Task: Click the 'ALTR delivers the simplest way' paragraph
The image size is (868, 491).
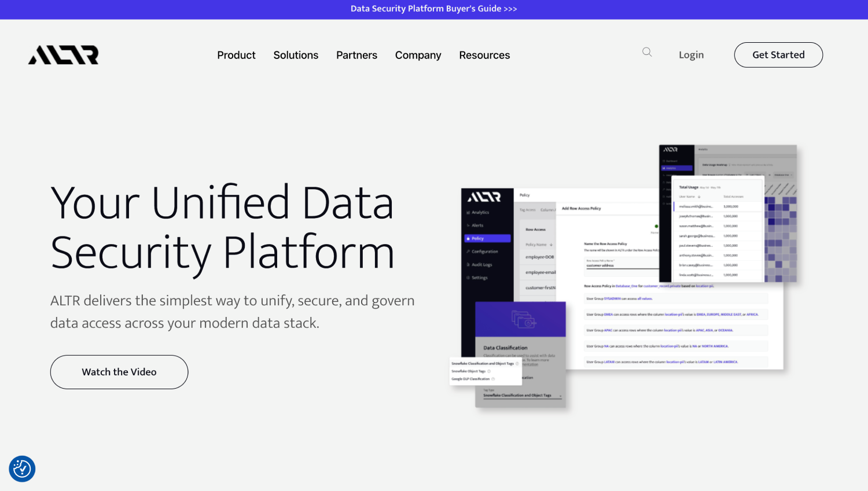Action: 233,312
